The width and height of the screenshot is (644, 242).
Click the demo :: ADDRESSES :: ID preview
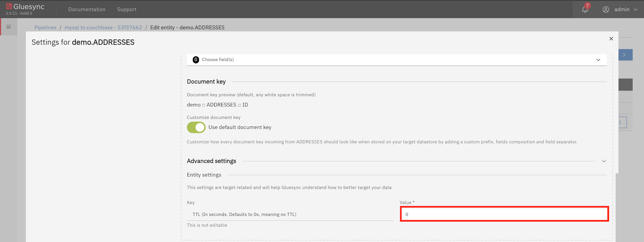pyautogui.click(x=217, y=105)
